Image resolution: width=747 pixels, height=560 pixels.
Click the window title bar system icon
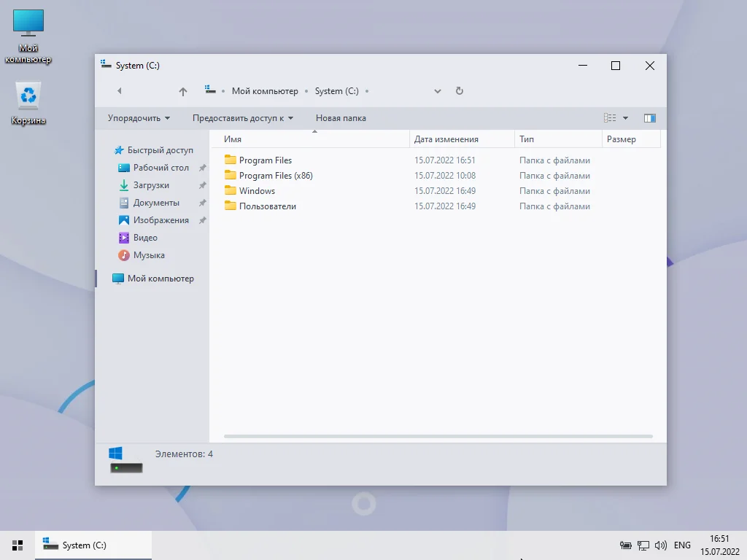106,64
